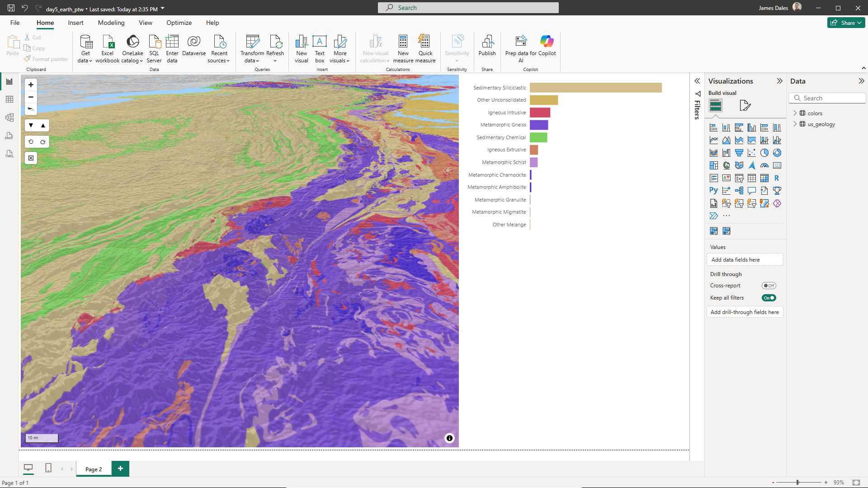868x488 pixels.
Task: Click the Share button
Action: 845,23
